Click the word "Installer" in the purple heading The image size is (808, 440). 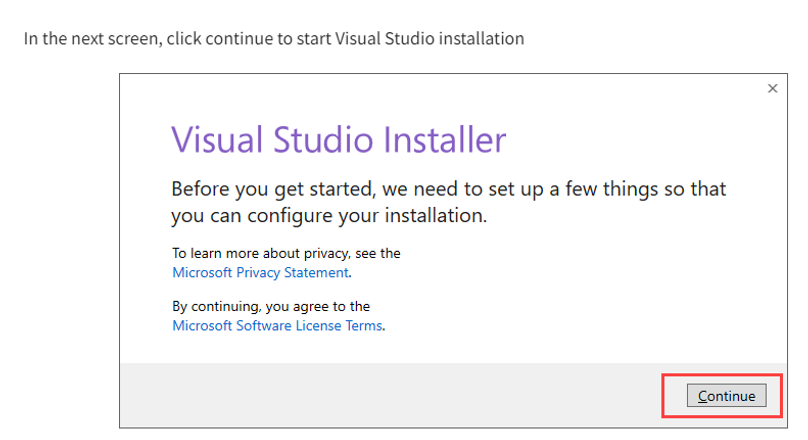(x=450, y=139)
